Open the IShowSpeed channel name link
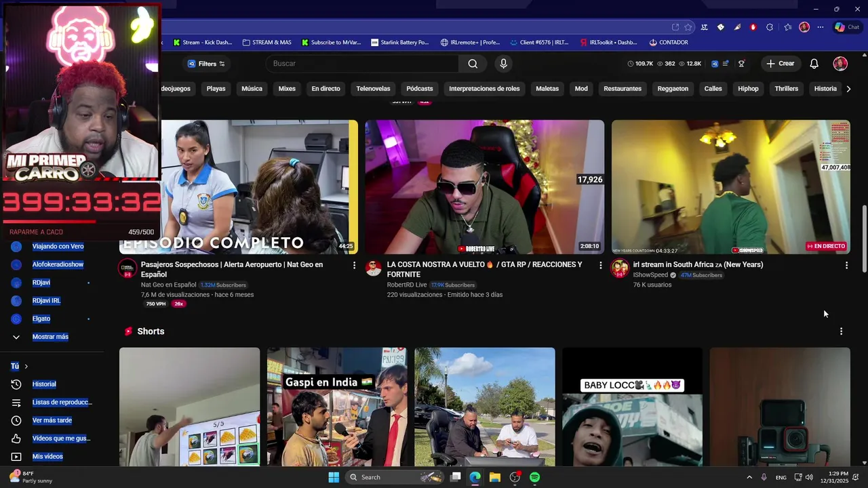This screenshot has width=868, height=488. coord(650,275)
